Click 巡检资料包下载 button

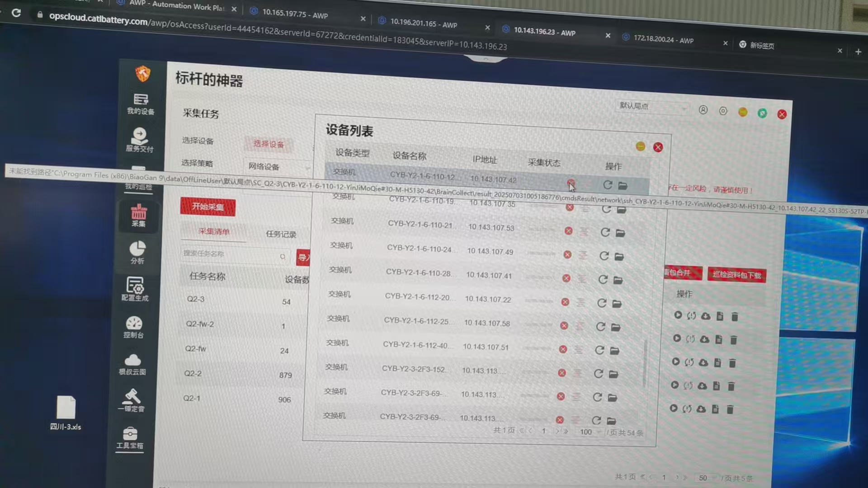[x=736, y=275]
